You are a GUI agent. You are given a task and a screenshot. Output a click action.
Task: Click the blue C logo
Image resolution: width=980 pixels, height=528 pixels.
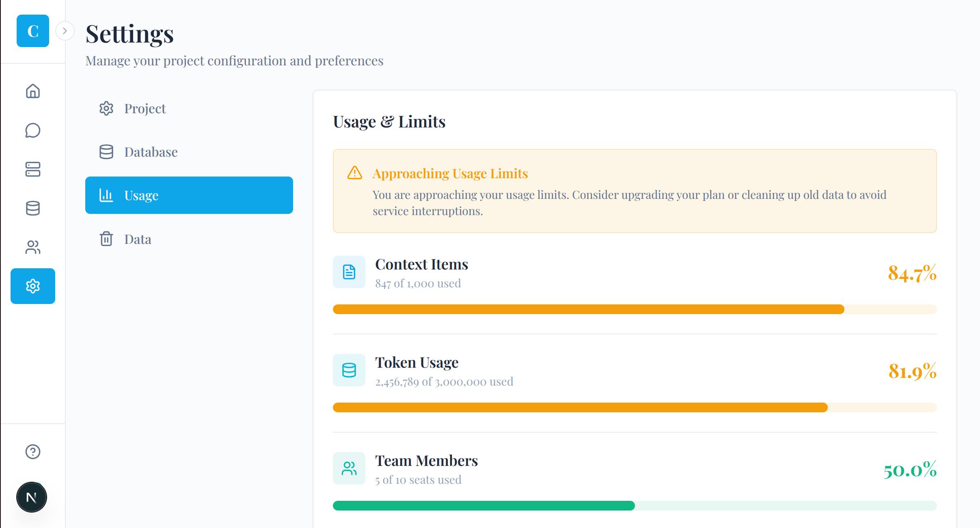33,31
